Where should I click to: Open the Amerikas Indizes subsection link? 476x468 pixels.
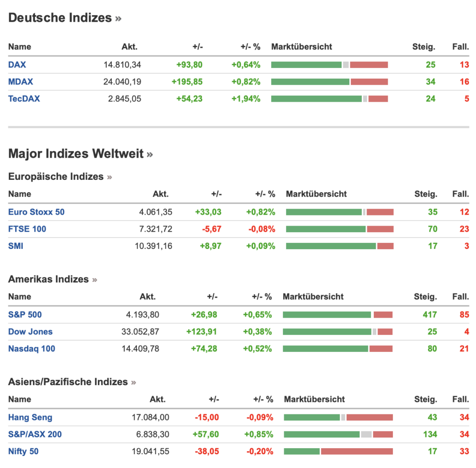[53, 279]
